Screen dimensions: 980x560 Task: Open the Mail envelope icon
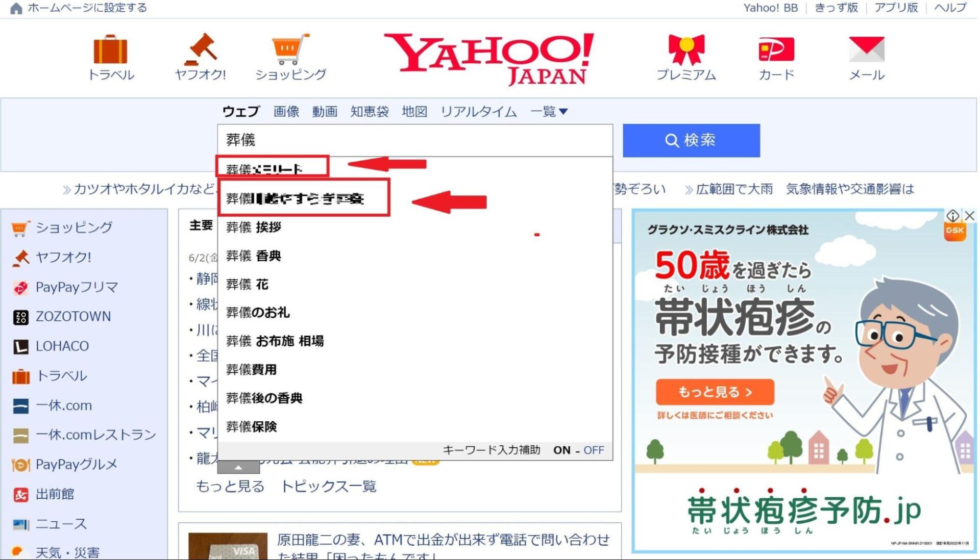[866, 50]
